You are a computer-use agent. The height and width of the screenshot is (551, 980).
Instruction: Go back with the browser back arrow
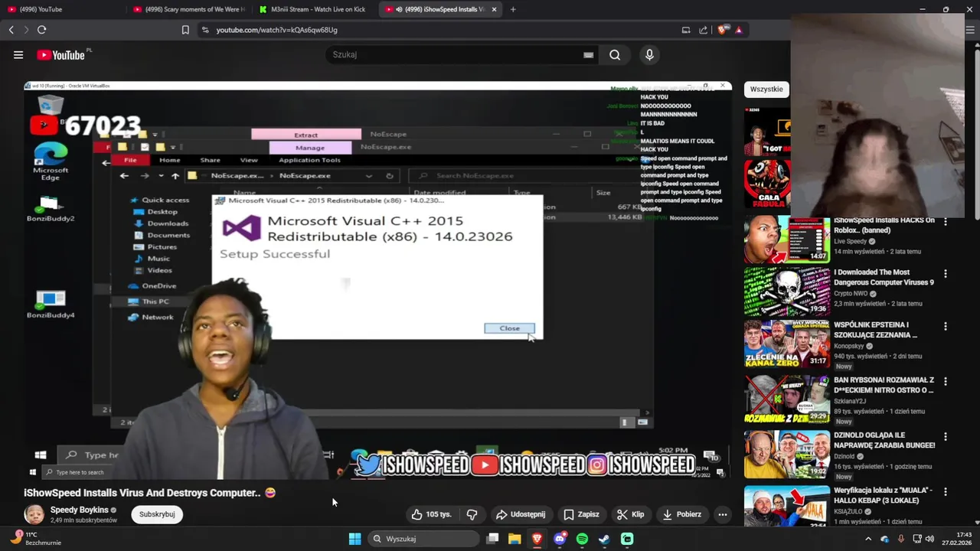[x=11, y=30]
